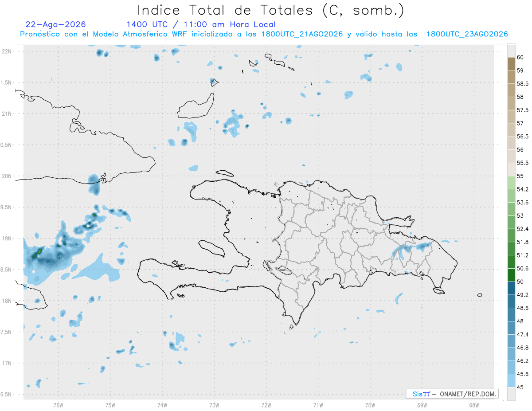Click the colorbar value '51.2'
532x411 pixels.
point(522,255)
